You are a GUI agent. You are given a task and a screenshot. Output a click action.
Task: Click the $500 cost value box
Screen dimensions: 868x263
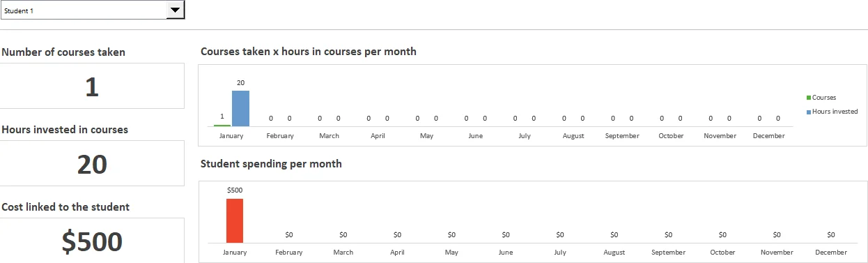tap(92, 241)
